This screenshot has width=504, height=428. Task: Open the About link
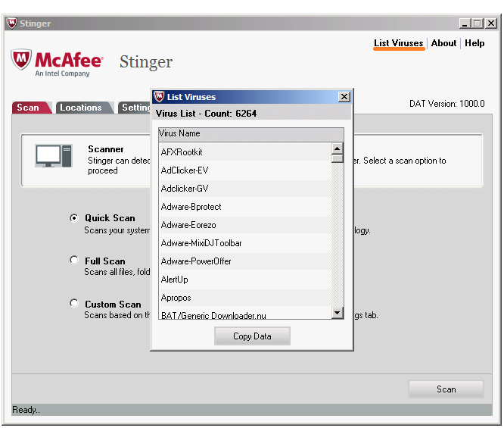coord(443,43)
